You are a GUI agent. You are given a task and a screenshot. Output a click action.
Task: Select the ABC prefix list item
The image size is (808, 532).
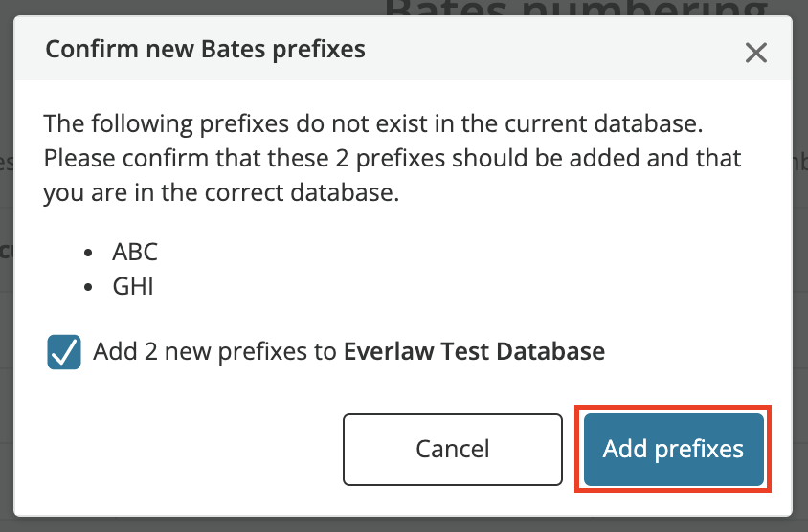pyautogui.click(x=135, y=252)
